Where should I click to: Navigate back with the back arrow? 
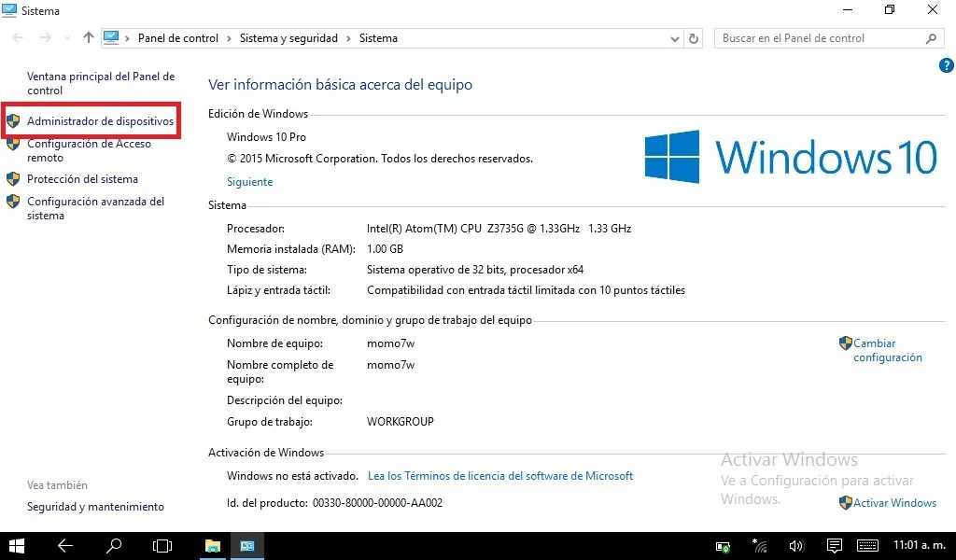point(19,37)
